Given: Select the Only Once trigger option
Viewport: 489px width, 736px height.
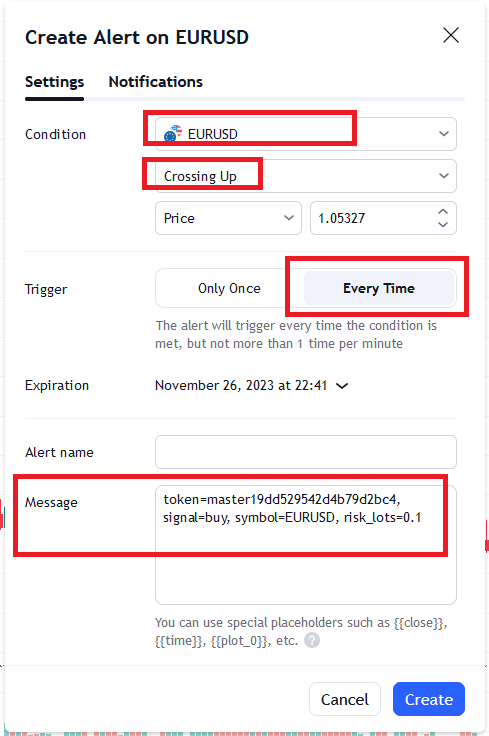Looking at the screenshot, I should tap(229, 288).
